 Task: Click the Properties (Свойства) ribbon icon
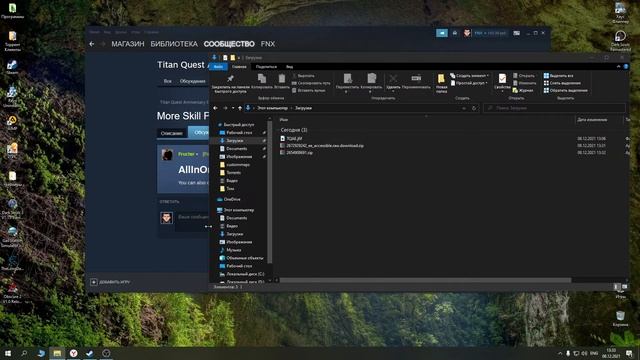pos(502,78)
